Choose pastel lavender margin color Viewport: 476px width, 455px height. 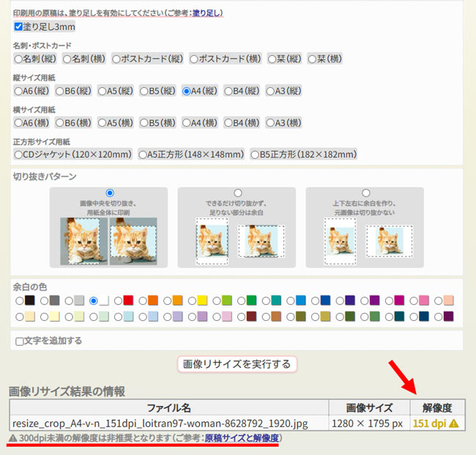(168, 317)
